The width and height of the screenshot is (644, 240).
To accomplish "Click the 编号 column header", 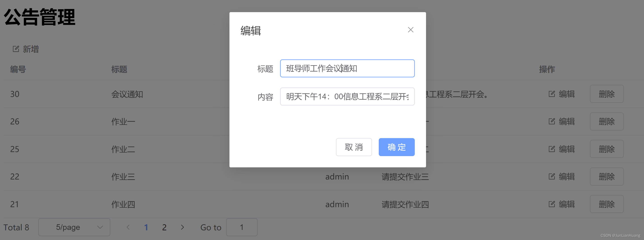I will point(18,69).
